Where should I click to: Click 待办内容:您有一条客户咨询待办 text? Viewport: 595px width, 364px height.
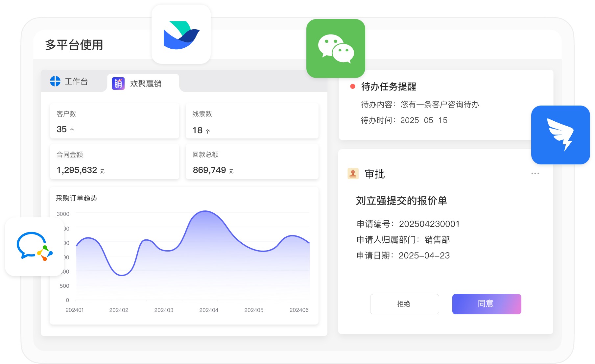pyautogui.click(x=420, y=105)
